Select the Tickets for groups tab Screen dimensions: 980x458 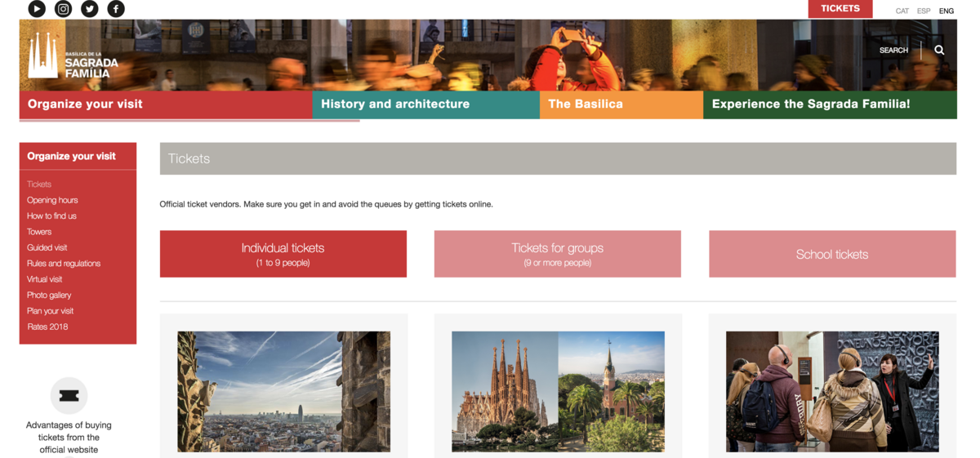pos(558,254)
